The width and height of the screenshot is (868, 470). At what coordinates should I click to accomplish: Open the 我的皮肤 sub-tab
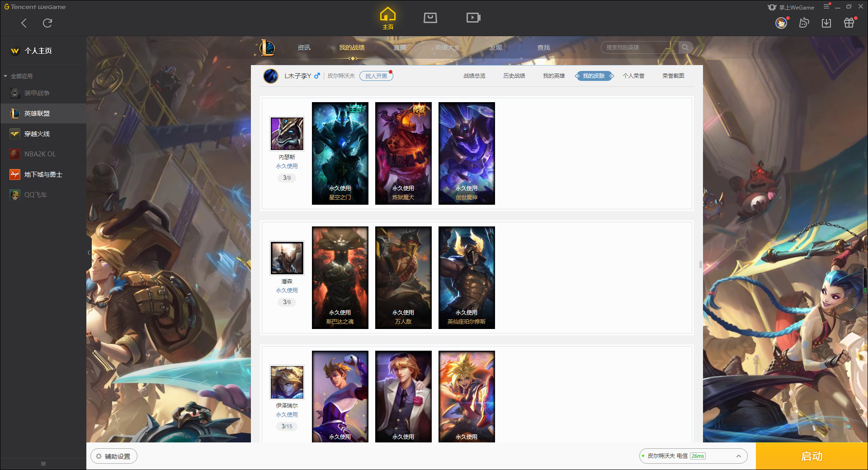tap(594, 76)
